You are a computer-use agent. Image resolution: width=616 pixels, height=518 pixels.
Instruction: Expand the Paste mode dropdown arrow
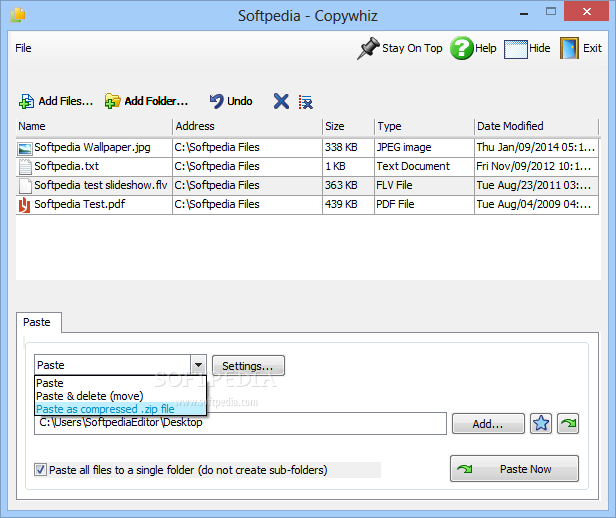198,365
